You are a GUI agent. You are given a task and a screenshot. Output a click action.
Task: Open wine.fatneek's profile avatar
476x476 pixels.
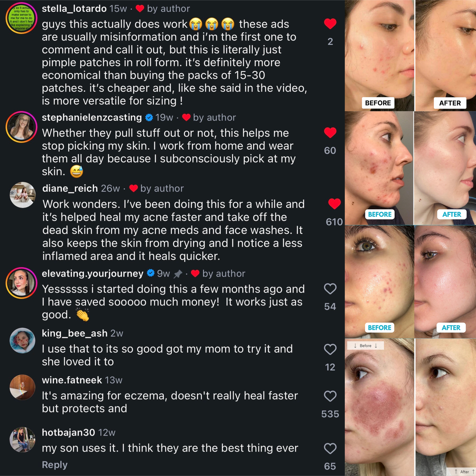(22, 387)
